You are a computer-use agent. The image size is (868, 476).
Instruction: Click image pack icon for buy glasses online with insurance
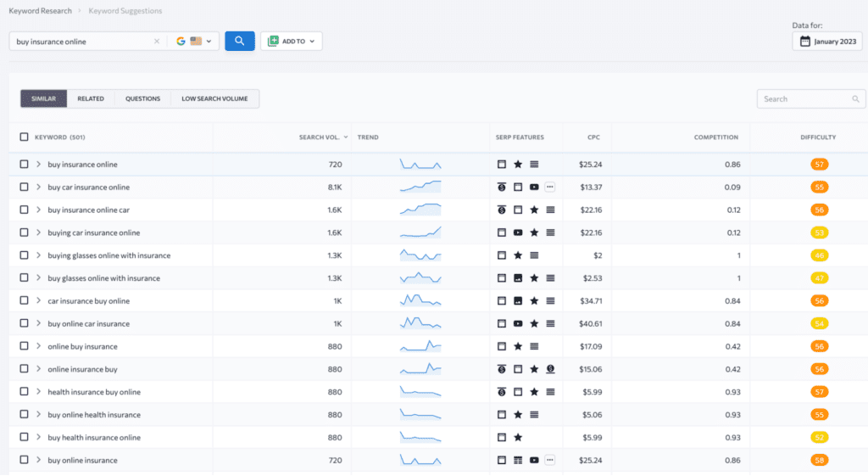coord(518,278)
